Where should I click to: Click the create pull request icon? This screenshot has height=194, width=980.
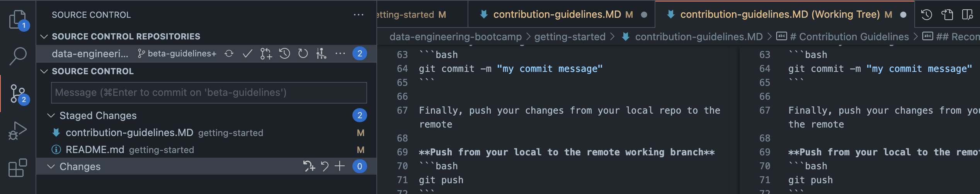[266, 53]
